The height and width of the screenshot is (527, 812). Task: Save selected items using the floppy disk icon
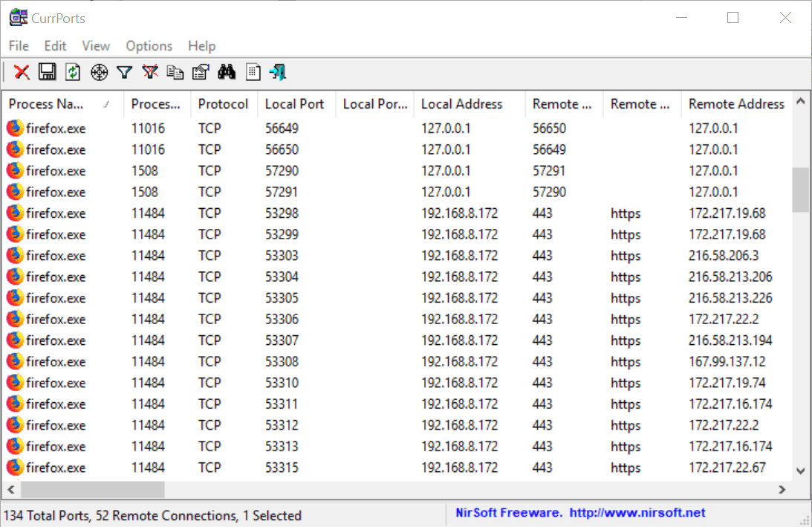[47, 72]
